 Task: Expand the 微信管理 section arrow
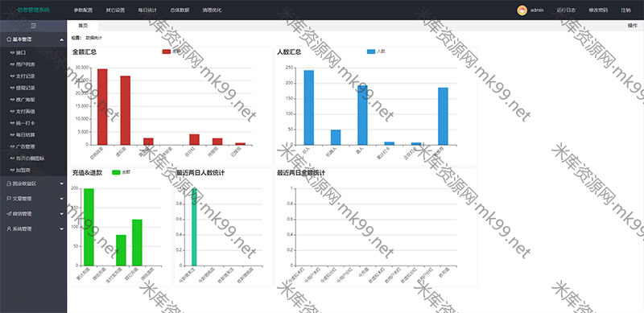point(62,214)
